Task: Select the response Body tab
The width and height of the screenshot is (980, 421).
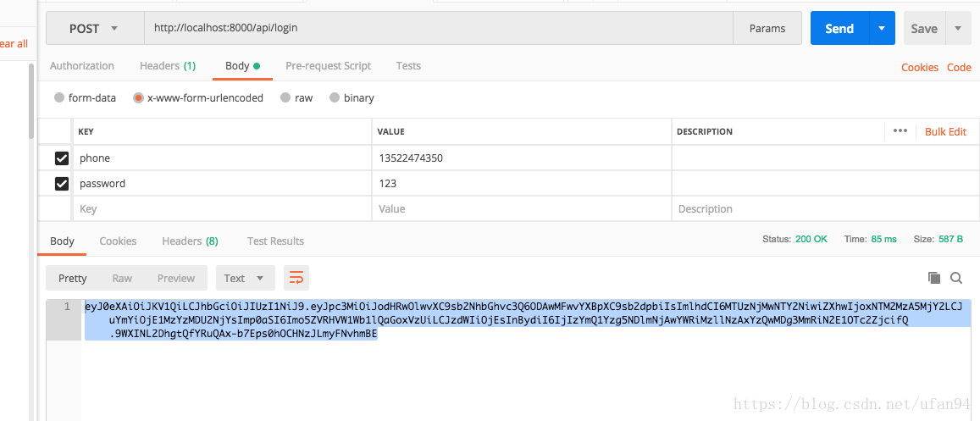Action: (x=62, y=241)
